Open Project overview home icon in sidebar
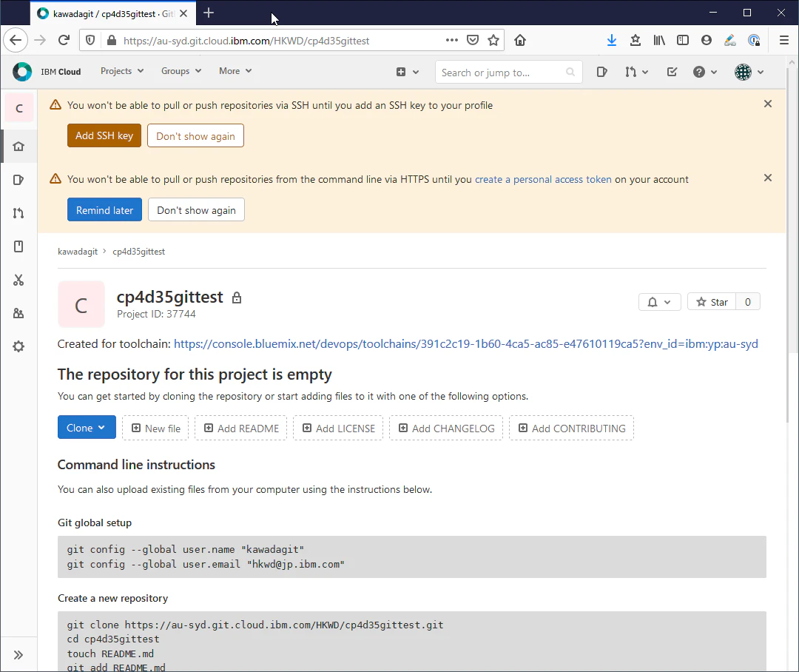Viewport: 799px width, 672px height. tap(18, 147)
